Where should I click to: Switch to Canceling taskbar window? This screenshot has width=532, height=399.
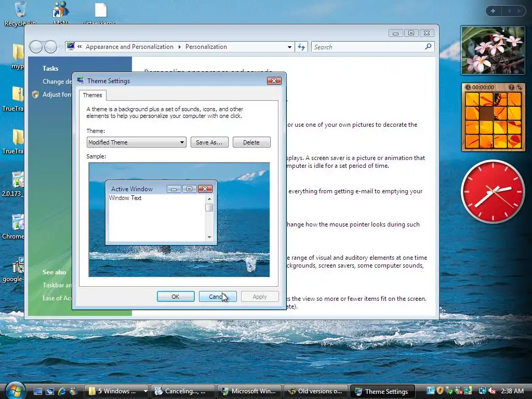pyautogui.click(x=182, y=391)
